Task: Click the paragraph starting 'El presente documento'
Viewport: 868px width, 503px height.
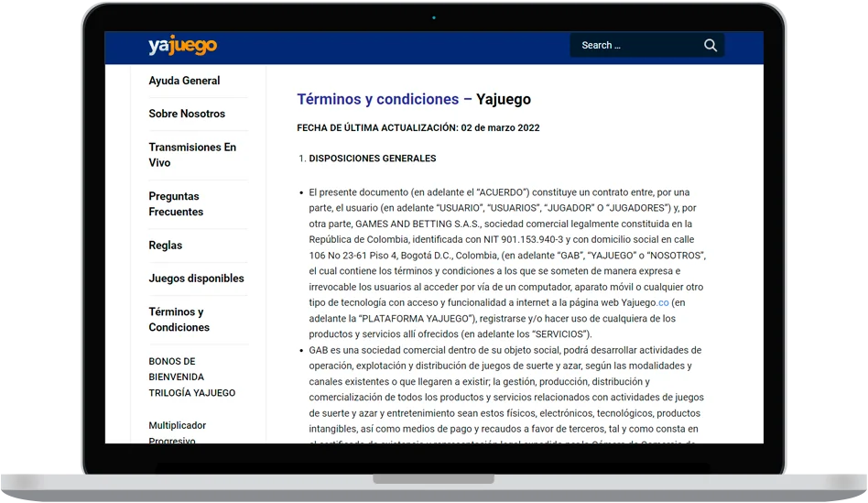Action: click(506, 263)
